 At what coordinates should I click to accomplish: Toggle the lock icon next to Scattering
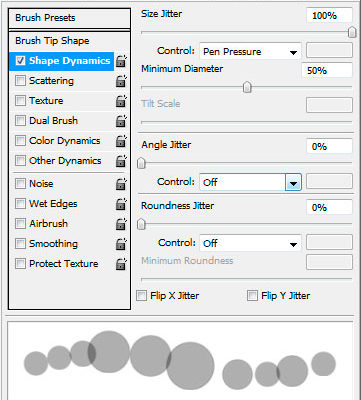click(x=121, y=81)
